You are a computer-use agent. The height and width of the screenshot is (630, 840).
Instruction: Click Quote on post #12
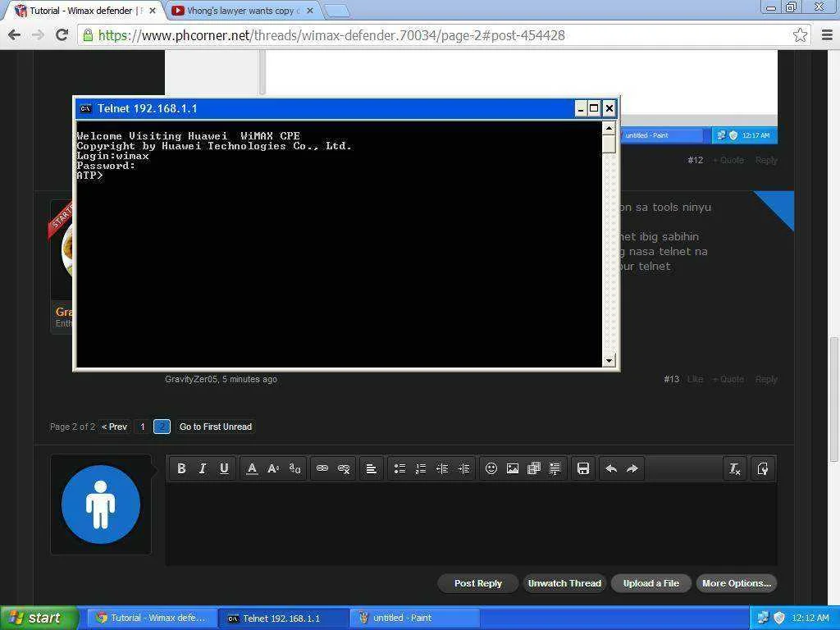pos(728,160)
